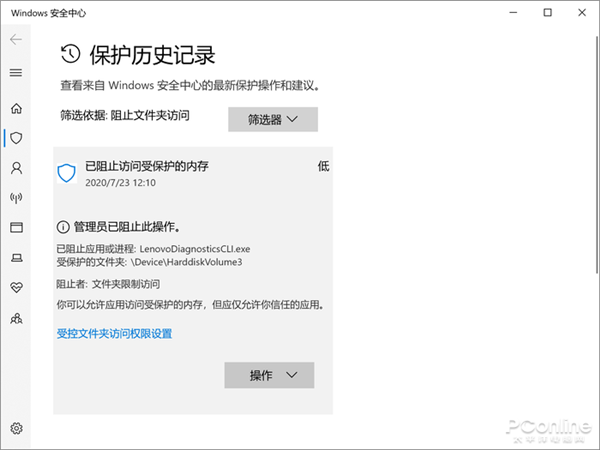Click the 保护历史记录 clock history icon
Viewport: 600px width, 450px height.
pos(70,54)
